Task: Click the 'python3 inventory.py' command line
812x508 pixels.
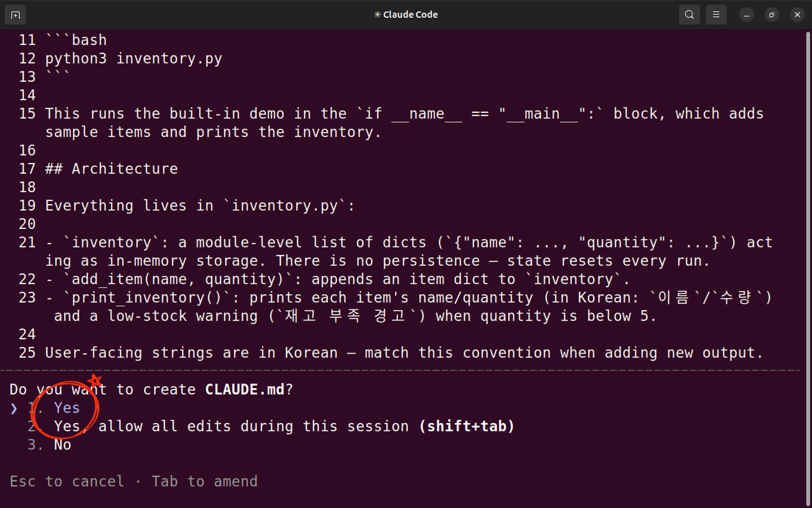Action: coord(134,58)
